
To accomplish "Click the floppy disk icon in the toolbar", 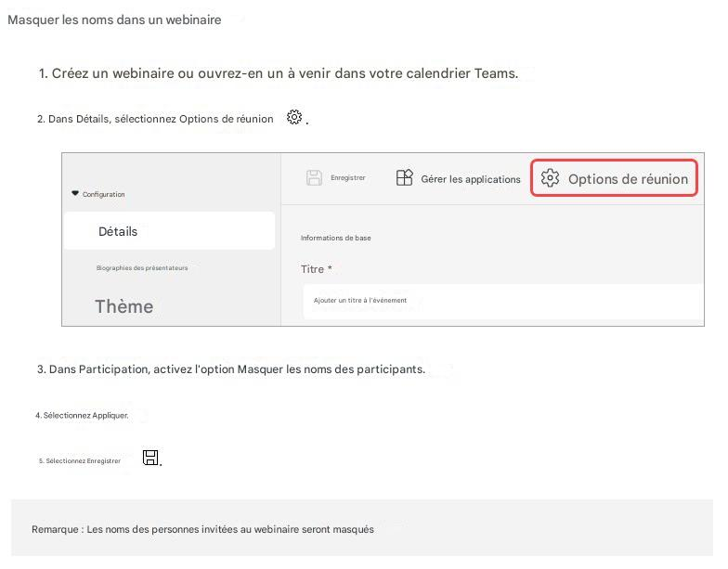I will (x=314, y=178).
